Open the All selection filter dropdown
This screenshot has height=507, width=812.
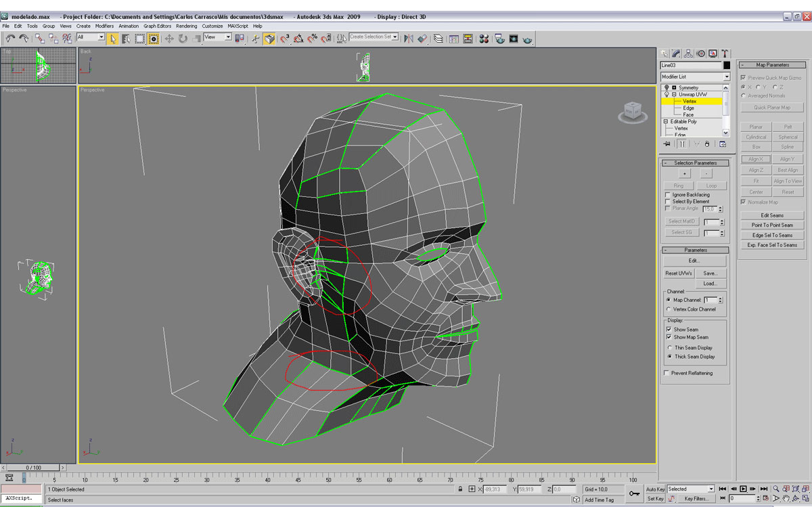pos(91,37)
